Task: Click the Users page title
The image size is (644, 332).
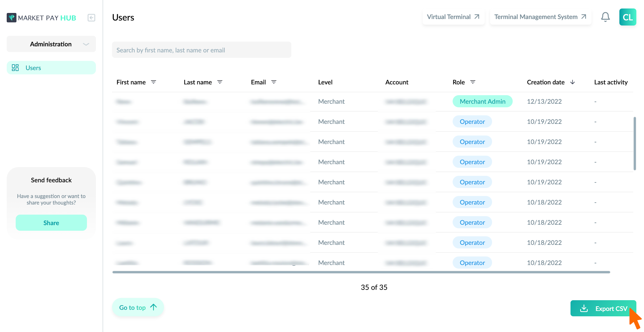Action: click(123, 17)
